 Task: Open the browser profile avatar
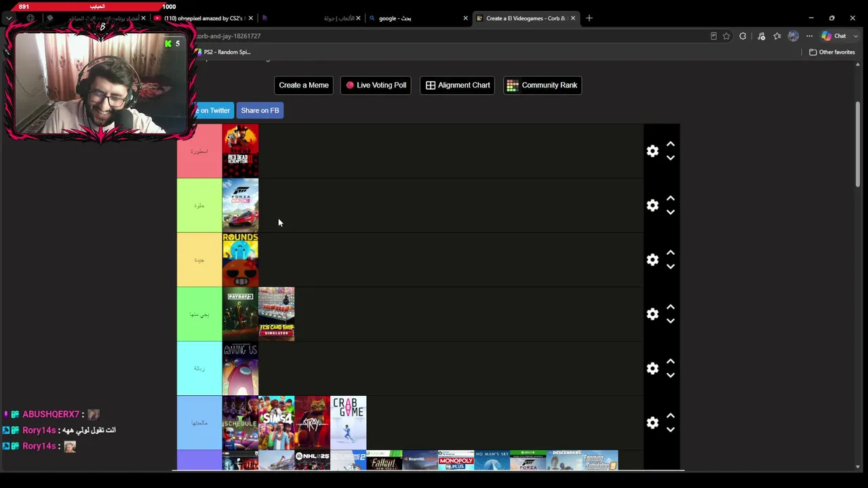(x=793, y=36)
